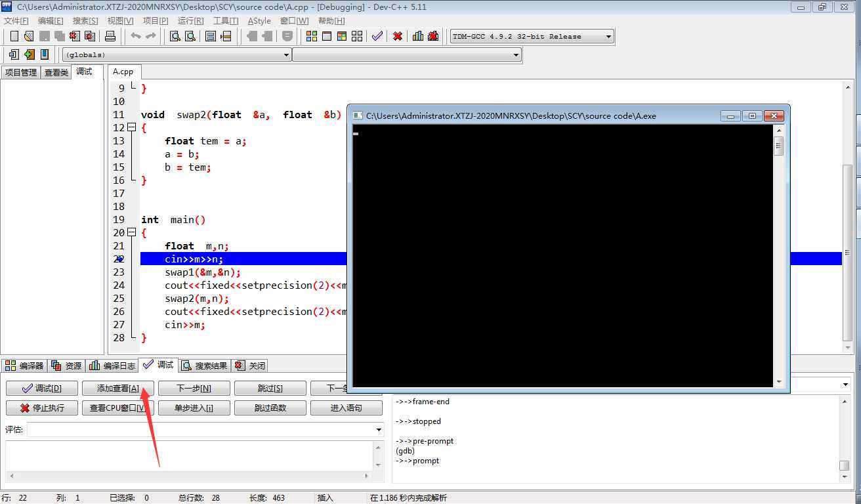Open the 窗口[W] menu
This screenshot has width=861, height=504.
pos(294,21)
